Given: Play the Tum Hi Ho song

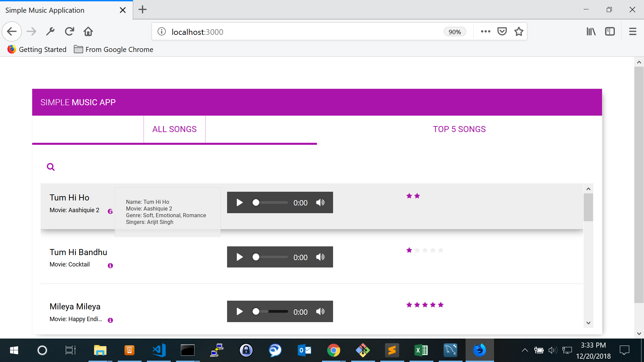Looking at the screenshot, I should 239,202.
